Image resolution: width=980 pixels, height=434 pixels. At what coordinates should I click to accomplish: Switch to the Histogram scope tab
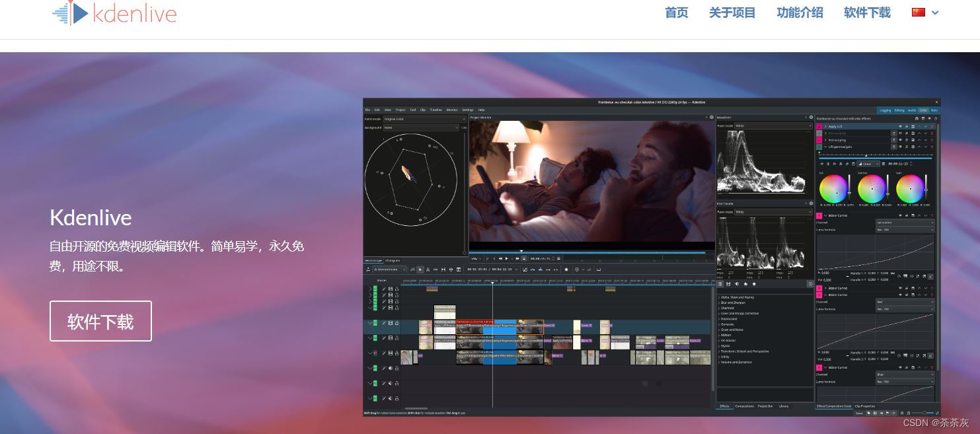pos(393,260)
